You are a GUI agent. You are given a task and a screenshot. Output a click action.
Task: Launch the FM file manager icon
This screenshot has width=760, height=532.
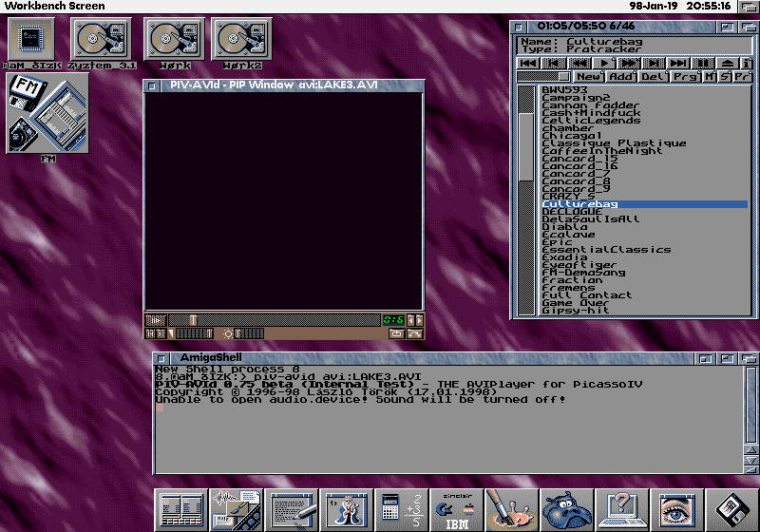[47, 113]
